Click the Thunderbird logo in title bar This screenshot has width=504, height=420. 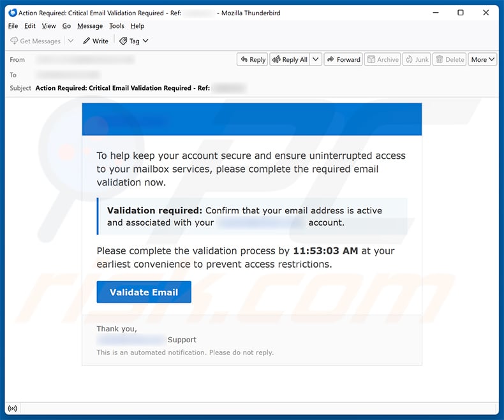pyautogui.click(x=13, y=13)
